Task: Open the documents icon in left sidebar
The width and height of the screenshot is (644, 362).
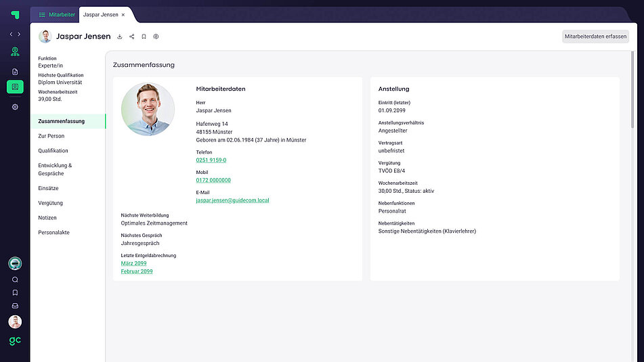Action: 15,71
